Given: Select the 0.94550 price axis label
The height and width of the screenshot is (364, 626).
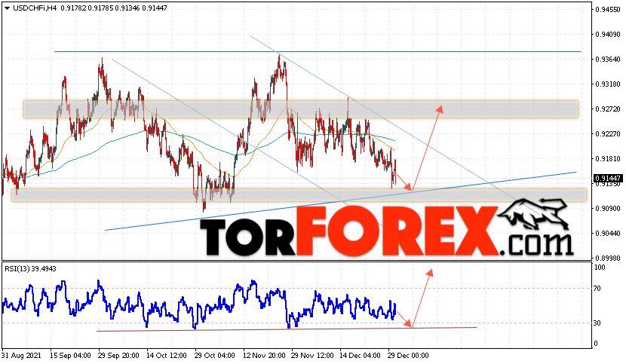Looking at the screenshot, I should (608, 10).
